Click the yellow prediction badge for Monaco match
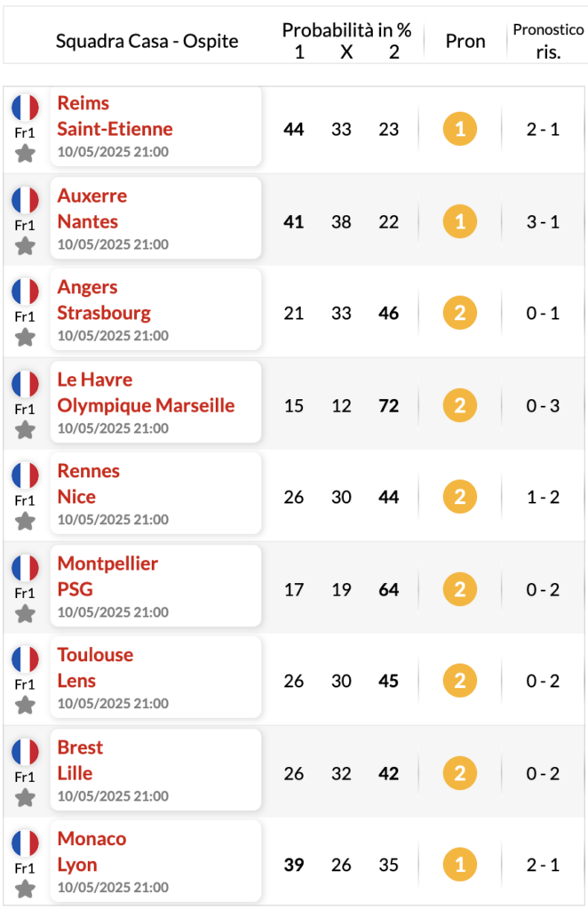Image resolution: width=588 pixels, height=910 pixels. (x=460, y=865)
